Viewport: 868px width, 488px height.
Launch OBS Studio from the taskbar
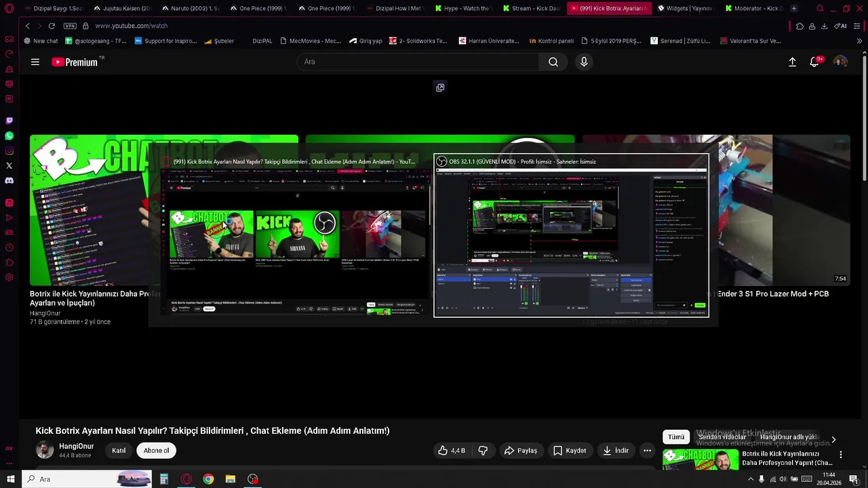point(253,479)
